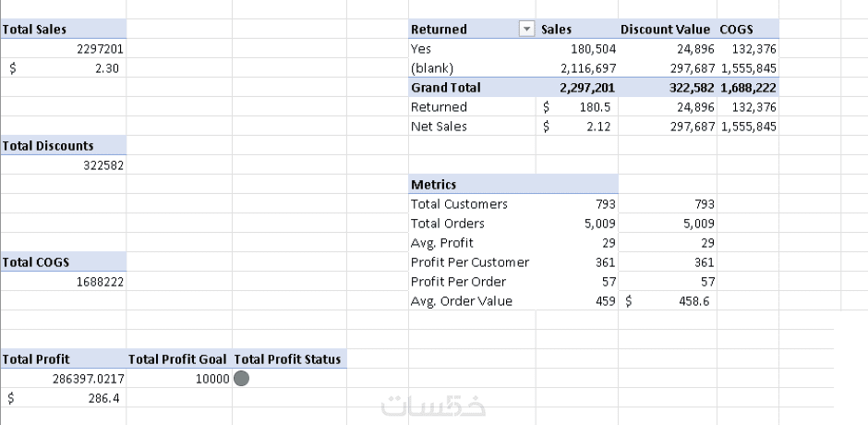Click the gray Total Profit Status circle

click(x=242, y=378)
